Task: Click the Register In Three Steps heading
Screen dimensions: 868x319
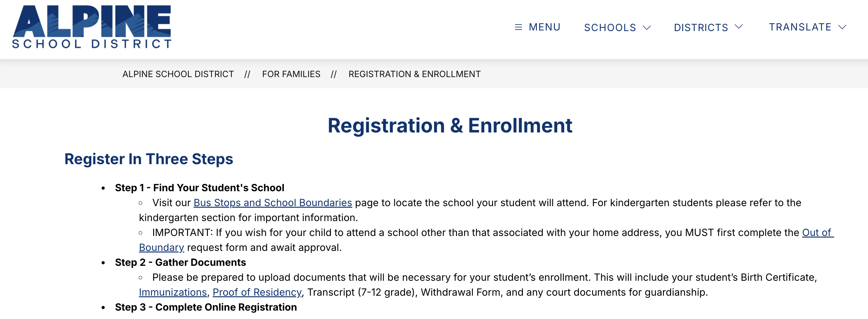Action: [148, 159]
